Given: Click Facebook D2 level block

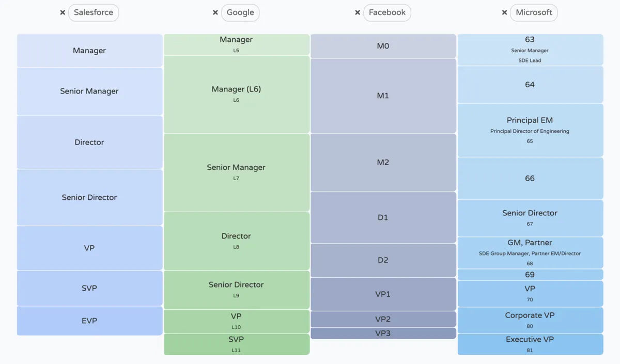Looking at the screenshot, I should pyautogui.click(x=383, y=260).
